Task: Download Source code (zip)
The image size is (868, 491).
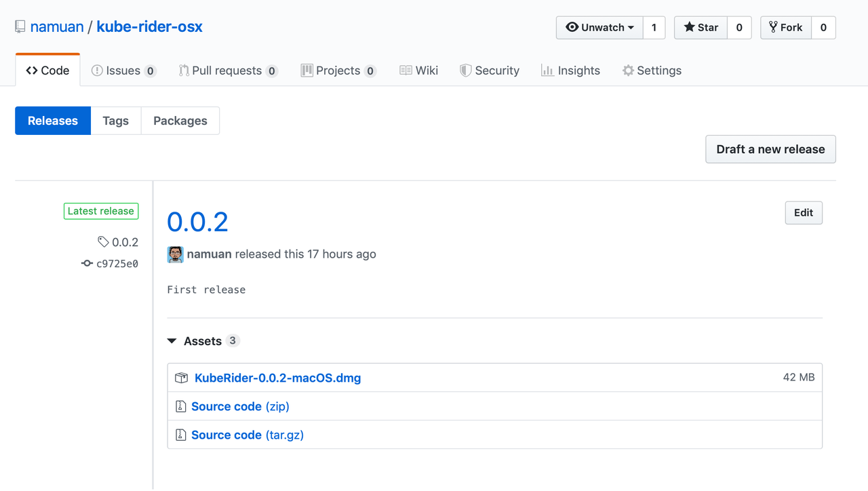Action: click(240, 407)
